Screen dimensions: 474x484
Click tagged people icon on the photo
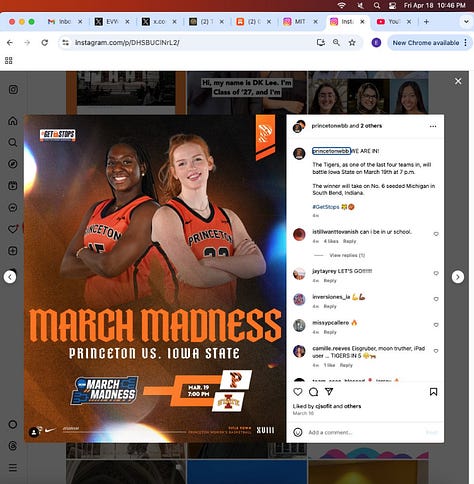click(x=34, y=432)
